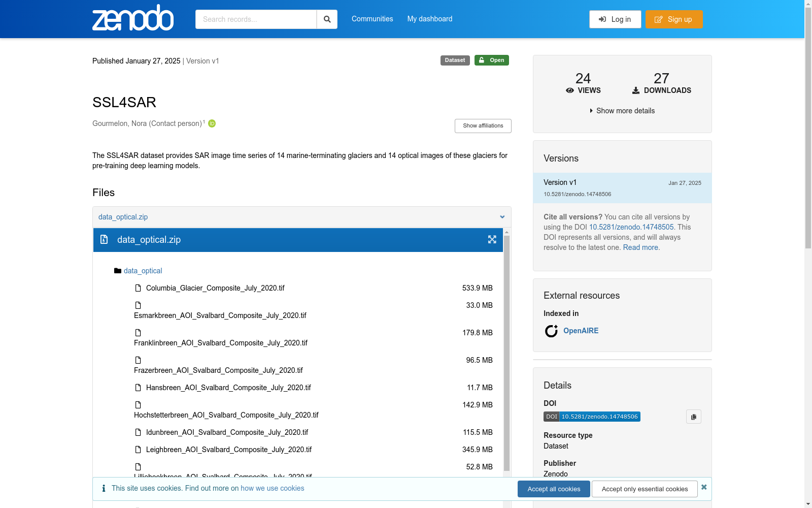Select Version v1 in Versions panel
The width and height of the screenshot is (812, 508).
point(622,188)
